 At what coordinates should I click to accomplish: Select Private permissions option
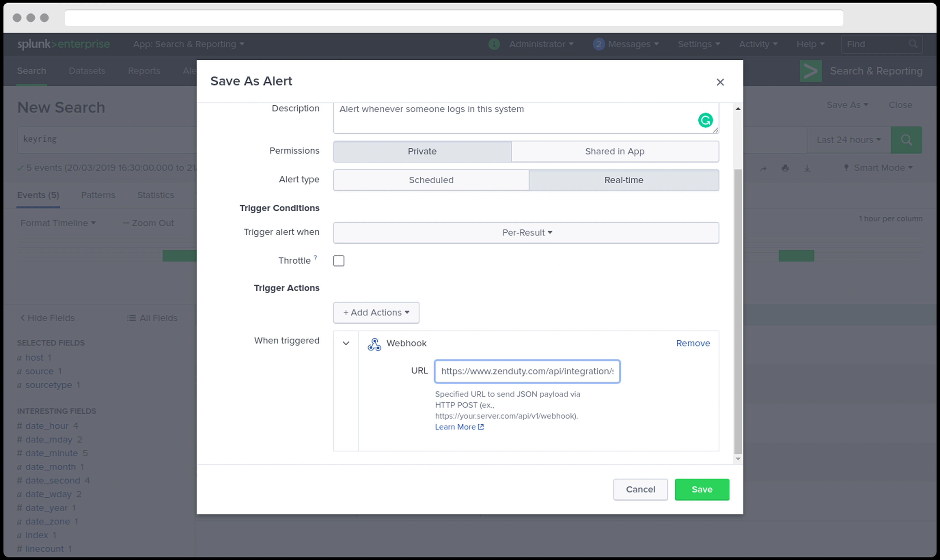(422, 152)
